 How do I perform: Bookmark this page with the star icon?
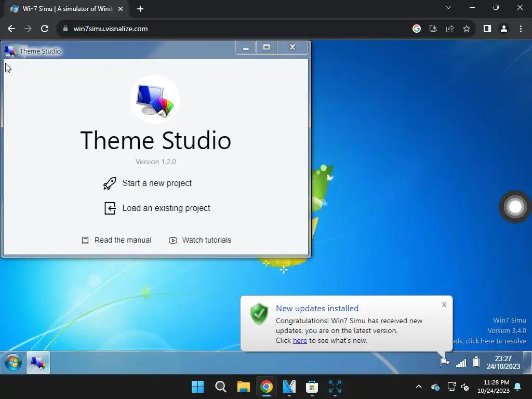[467, 29]
